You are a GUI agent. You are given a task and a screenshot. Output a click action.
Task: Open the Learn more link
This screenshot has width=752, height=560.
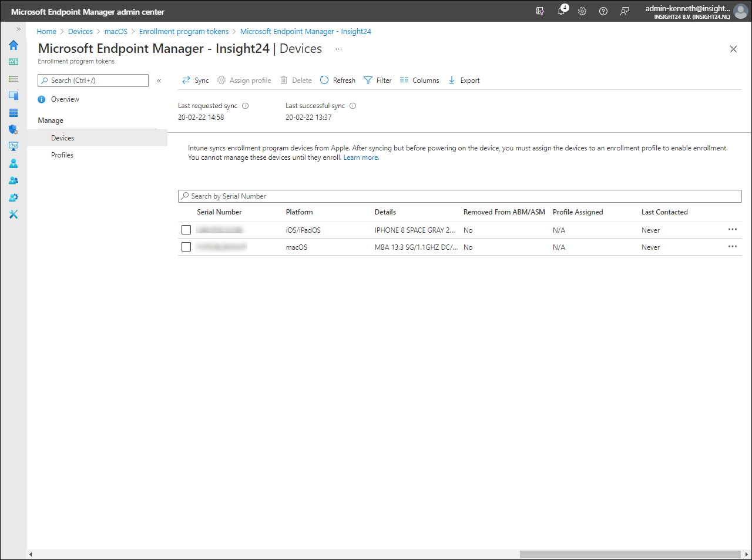pyautogui.click(x=361, y=157)
